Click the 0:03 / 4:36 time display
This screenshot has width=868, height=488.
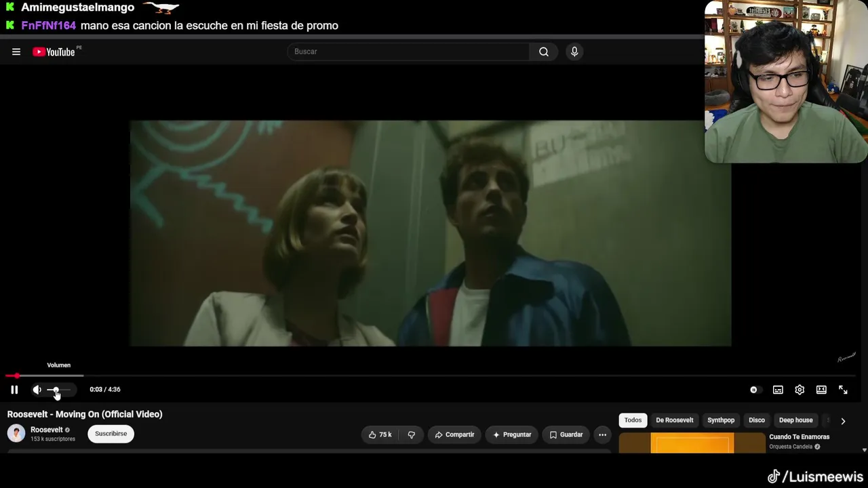tap(105, 390)
